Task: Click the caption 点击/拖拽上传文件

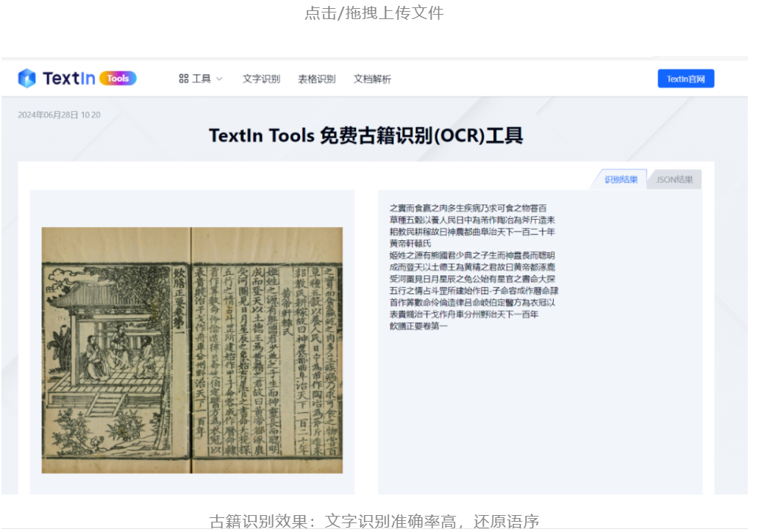Action: click(x=374, y=13)
